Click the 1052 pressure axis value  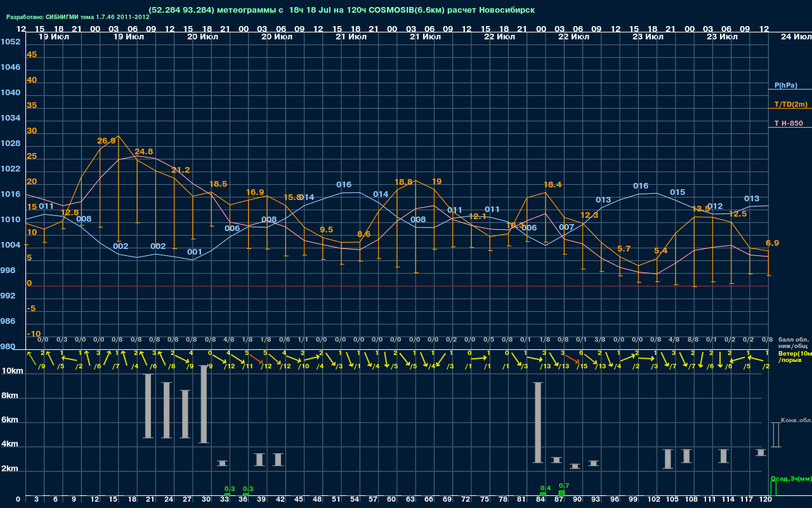coord(10,42)
